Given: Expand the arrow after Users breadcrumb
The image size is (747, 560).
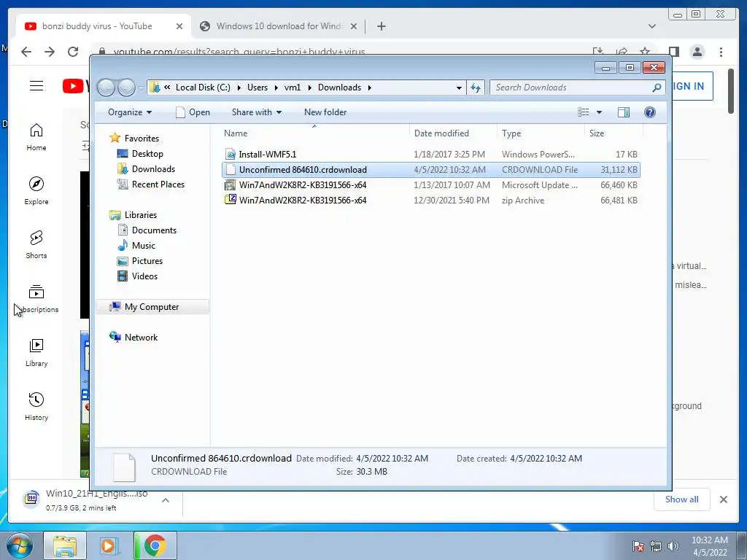Looking at the screenshot, I should (276, 87).
